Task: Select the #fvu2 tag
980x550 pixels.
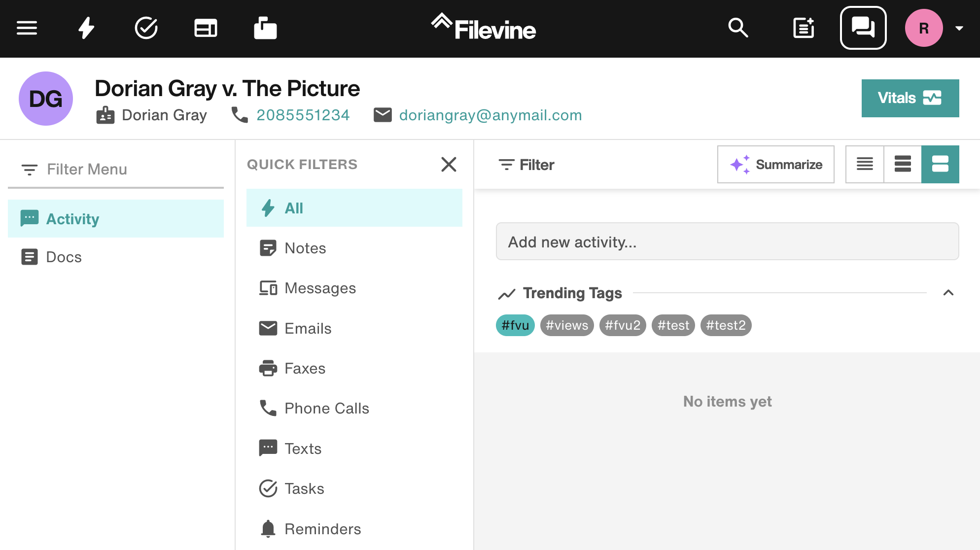Action: click(623, 325)
